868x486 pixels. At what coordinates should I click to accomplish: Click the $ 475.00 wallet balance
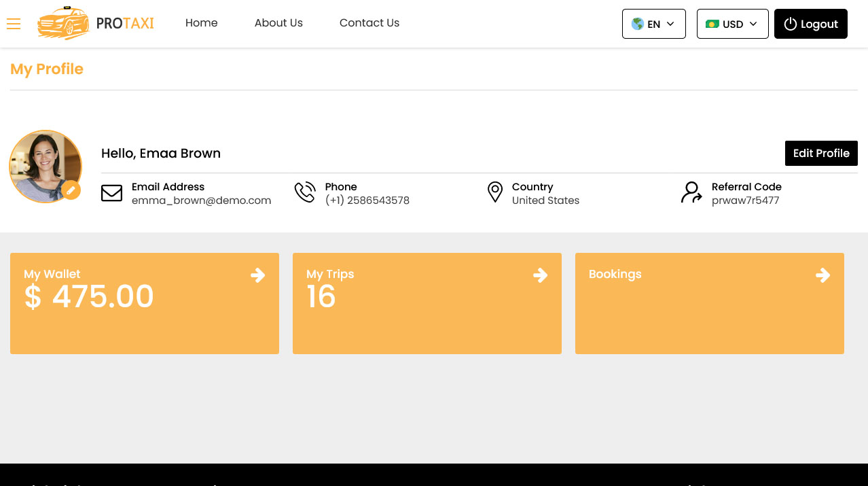[89, 297]
